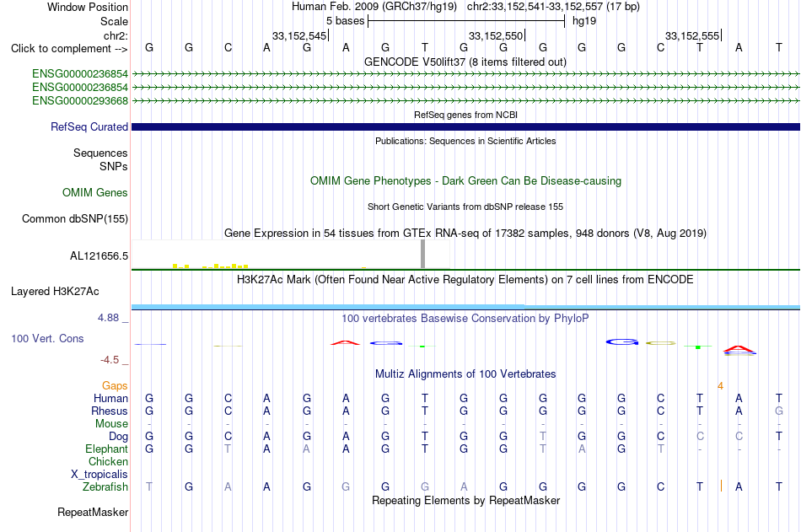Click the first T in Zebrafish row
Image resolution: width=801 pixels, height=532 pixels.
pyautogui.click(x=148, y=487)
